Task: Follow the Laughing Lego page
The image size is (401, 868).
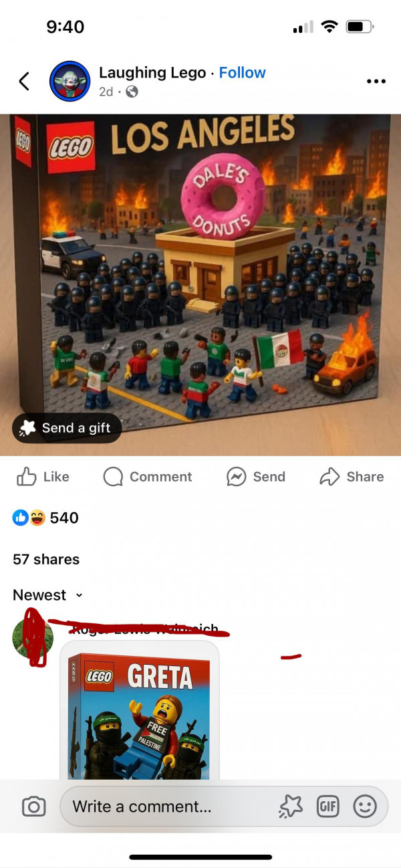Action: [x=242, y=72]
